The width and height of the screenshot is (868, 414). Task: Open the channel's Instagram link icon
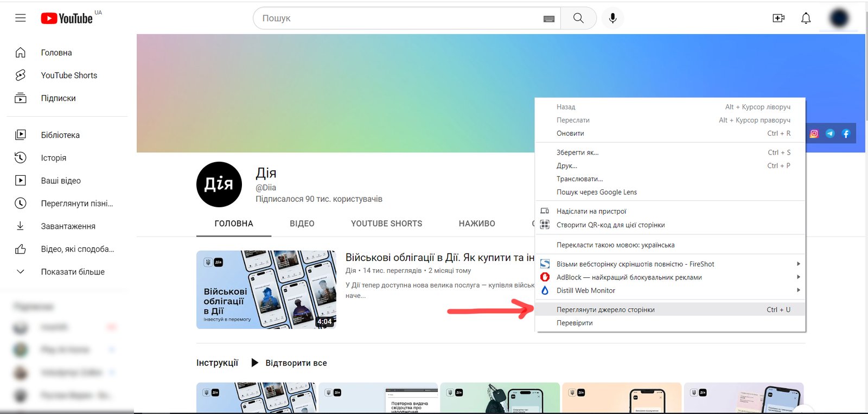click(814, 133)
